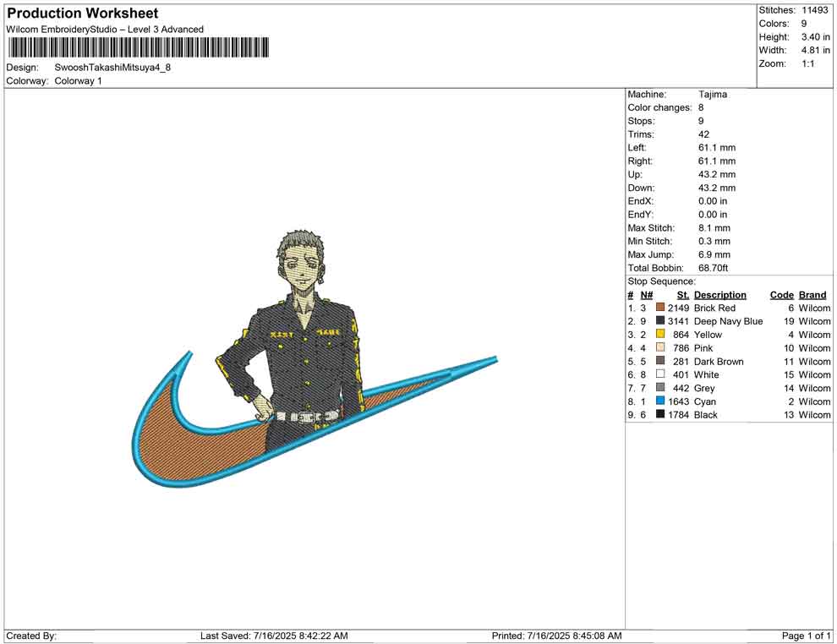
Task: Click the Total Bobbin value '68.70ft'
Action: pos(714,268)
